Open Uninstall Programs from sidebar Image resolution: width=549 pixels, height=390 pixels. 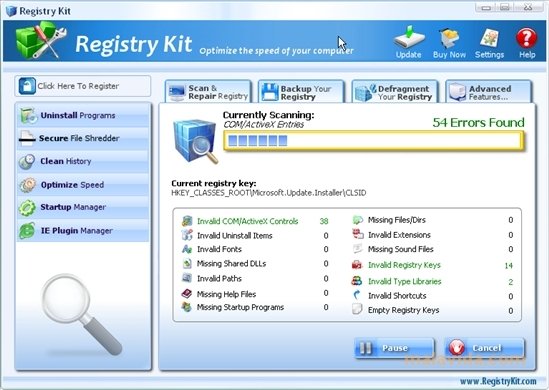tap(83, 116)
